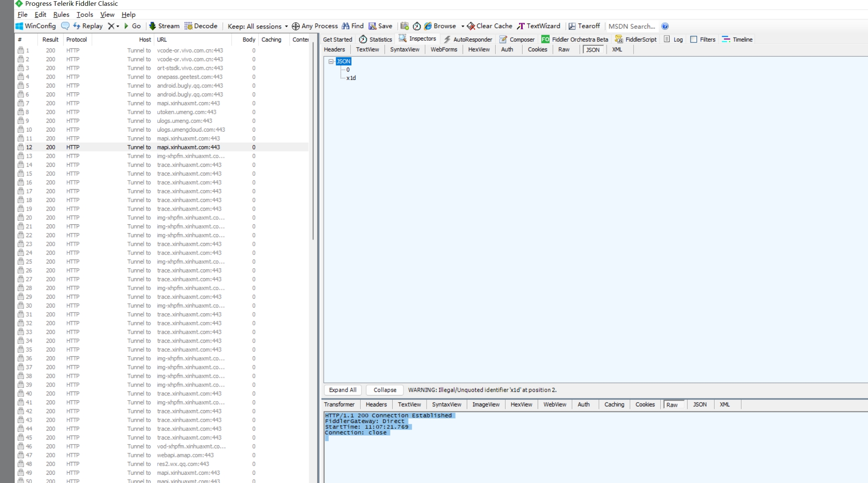Image resolution: width=868 pixels, height=483 pixels.
Task: Open the Rules menu
Action: (x=61, y=14)
